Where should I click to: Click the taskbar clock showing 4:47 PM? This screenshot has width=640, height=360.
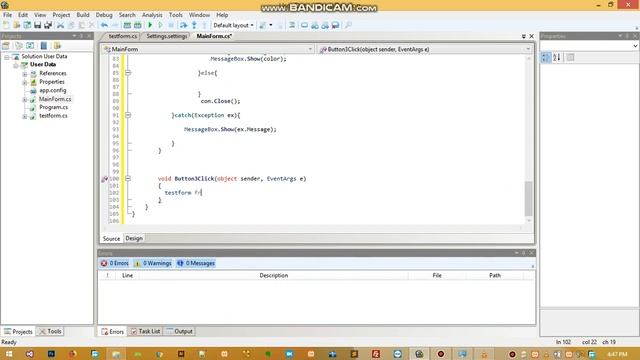(617, 354)
